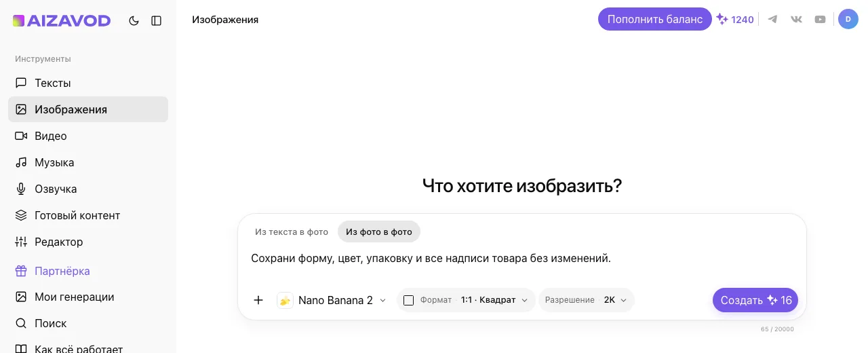Click Изображения page title
This screenshot has width=868, height=353.
pos(225,20)
